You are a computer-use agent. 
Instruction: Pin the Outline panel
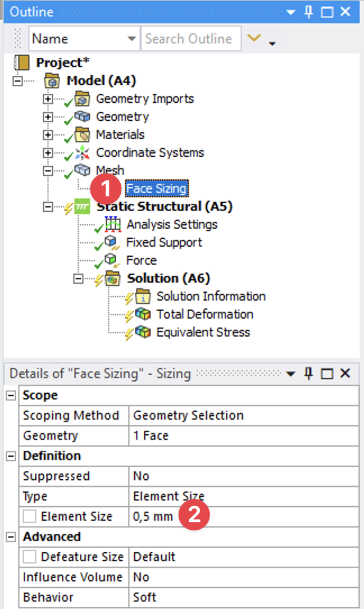pos(309,12)
